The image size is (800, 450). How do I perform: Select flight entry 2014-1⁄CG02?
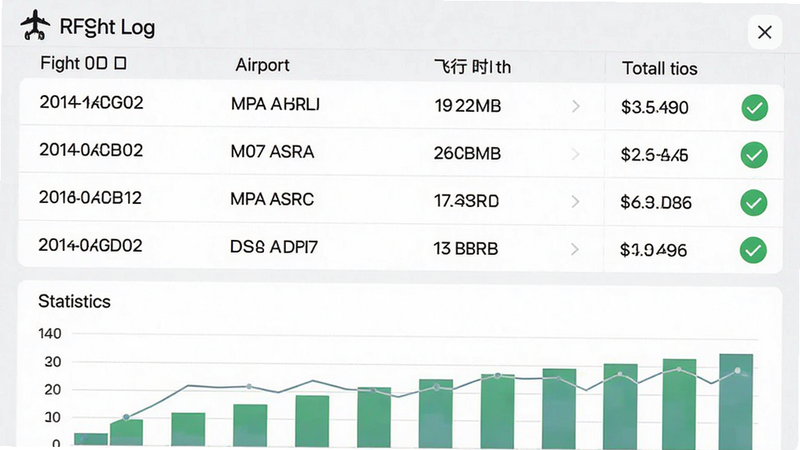point(91,103)
